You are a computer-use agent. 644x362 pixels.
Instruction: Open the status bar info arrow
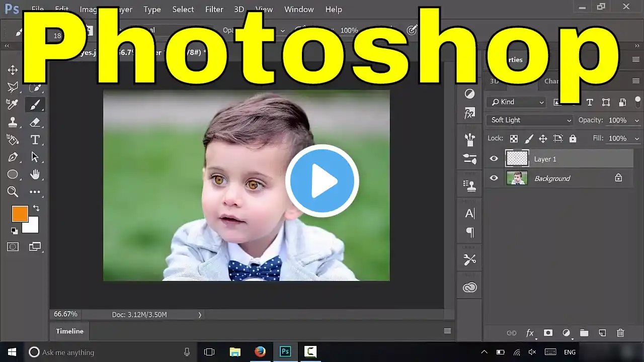coord(200,315)
